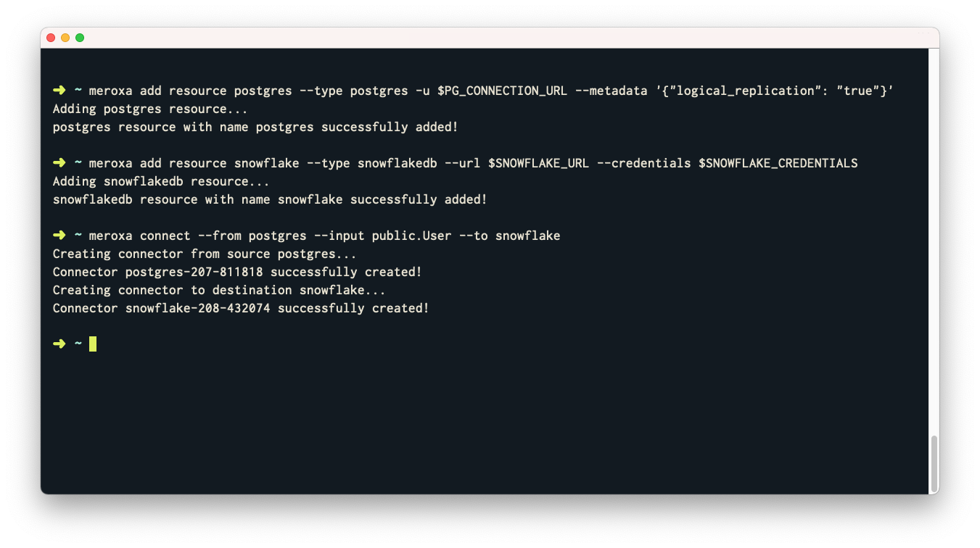Click the "Adding snowflakedb resource..." output line
Viewport: 980px width, 548px height.
tap(161, 181)
